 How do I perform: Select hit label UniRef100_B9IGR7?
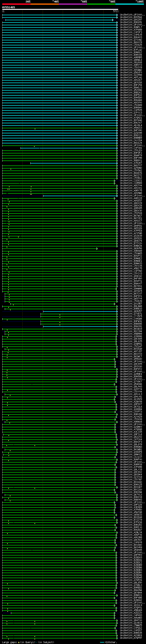[x=131, y=487]
